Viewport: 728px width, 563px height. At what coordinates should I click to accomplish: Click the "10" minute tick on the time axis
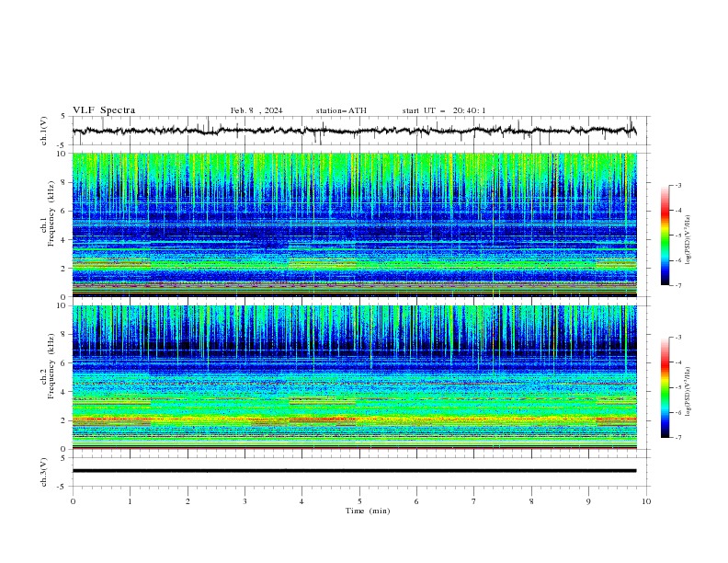(x=646, y=501)
